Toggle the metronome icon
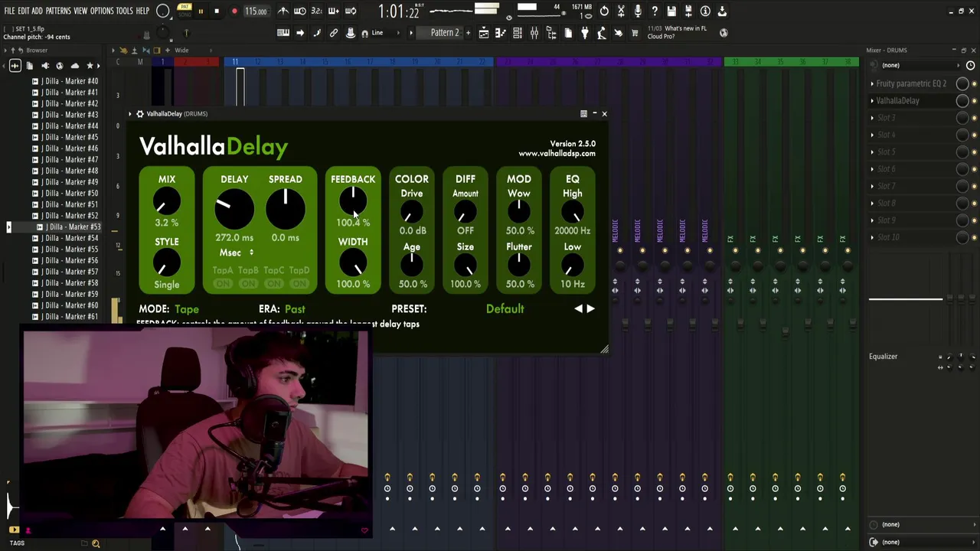Image resolution: width=980 pixels, height=551 pixels. tap(283, 11)
